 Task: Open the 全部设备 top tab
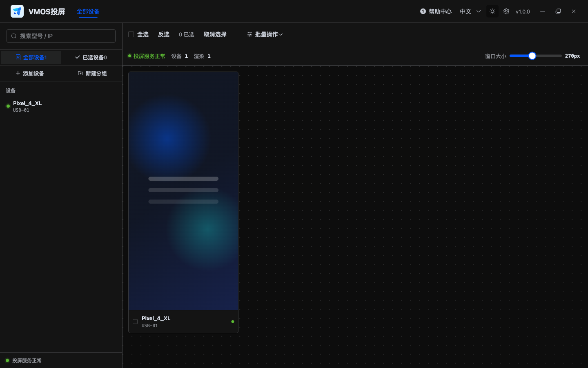pos(88,11)
